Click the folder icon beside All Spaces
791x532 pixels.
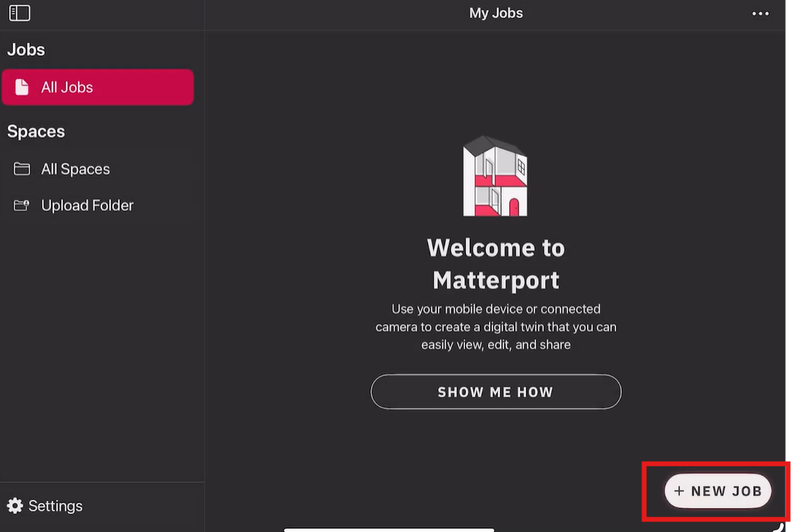click(x=22, y=169)
